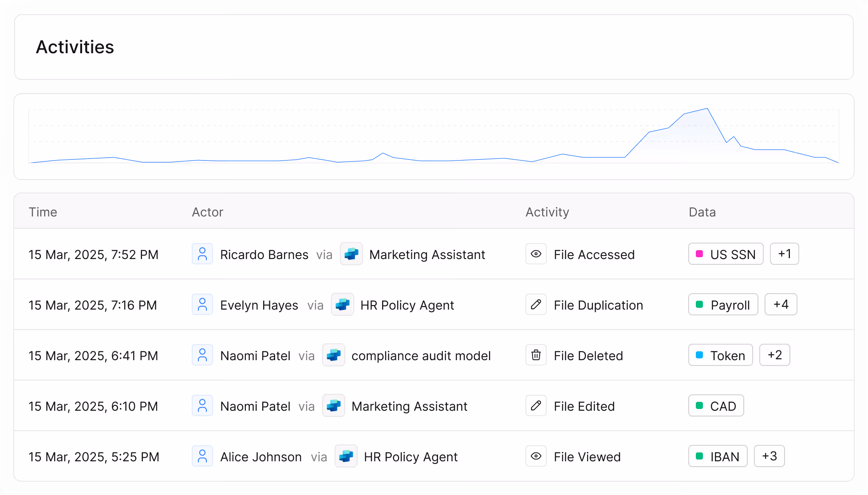The width and height of the screenshot is (868, 495).
Task: Click the user icon beside Ricardo Barnes
Action: 202,254
